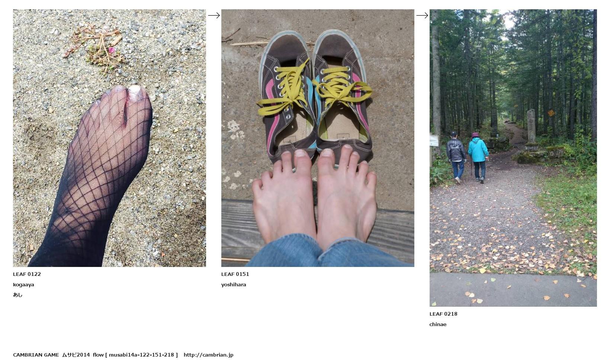Select author name chinae
Image resolution: width=610 pixels, height=364 pixels.
(438, 324)
